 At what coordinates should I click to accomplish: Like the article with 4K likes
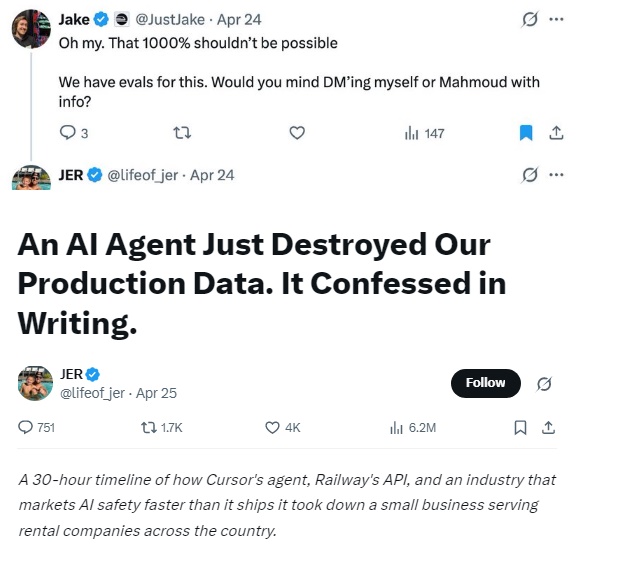coord(283,427)
